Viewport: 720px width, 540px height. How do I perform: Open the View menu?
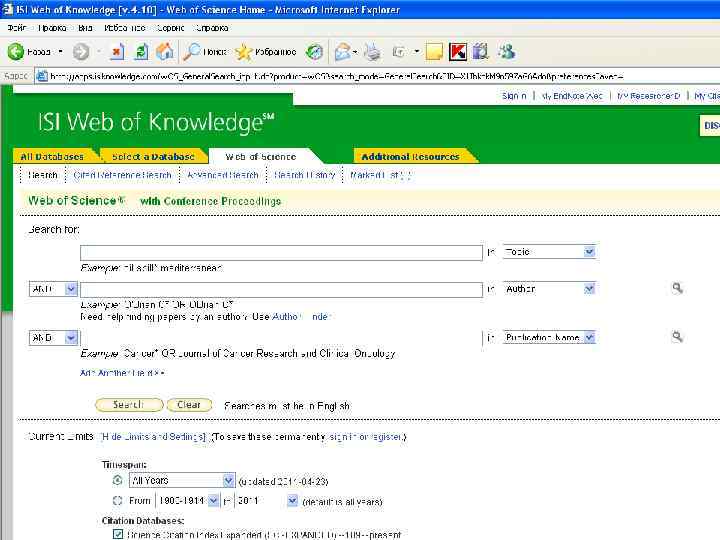click(x=85, y=28)
